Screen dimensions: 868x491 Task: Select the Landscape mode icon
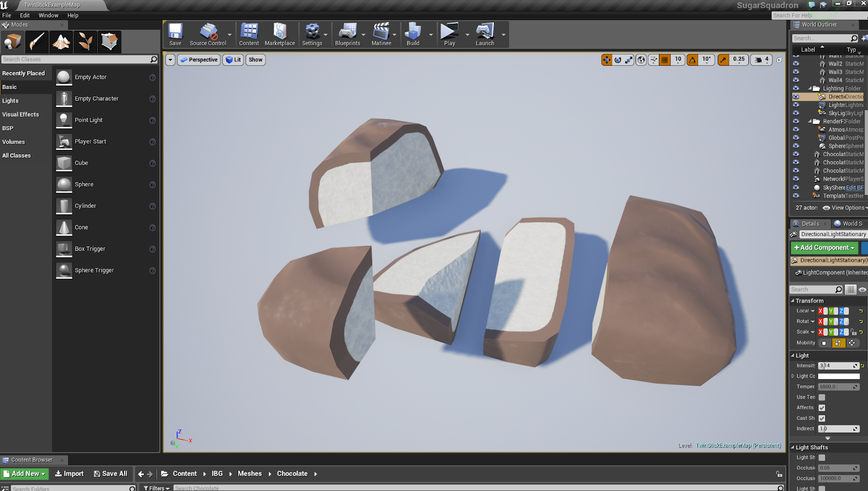tap(61, 42)
